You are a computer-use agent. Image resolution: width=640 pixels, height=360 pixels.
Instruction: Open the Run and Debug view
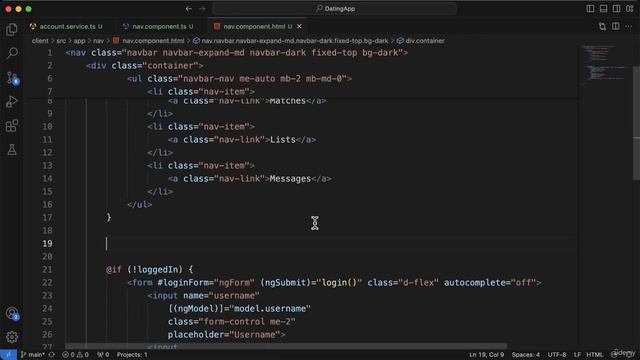coord(12,102)
